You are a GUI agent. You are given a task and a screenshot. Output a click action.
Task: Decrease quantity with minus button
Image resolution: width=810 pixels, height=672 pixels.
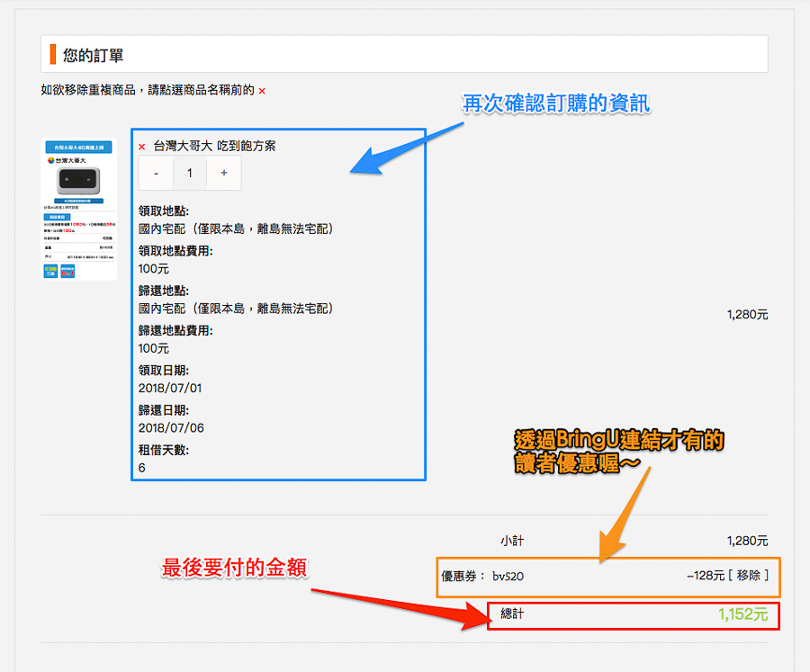(x=156, y=173)
